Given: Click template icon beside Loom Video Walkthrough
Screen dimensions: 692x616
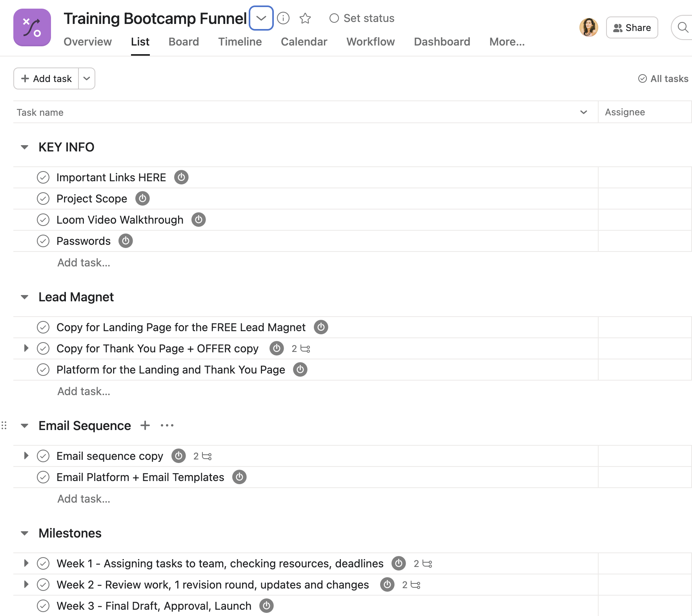Looking at the screenshot, I should pyautogui.click(x=198, y=220).
